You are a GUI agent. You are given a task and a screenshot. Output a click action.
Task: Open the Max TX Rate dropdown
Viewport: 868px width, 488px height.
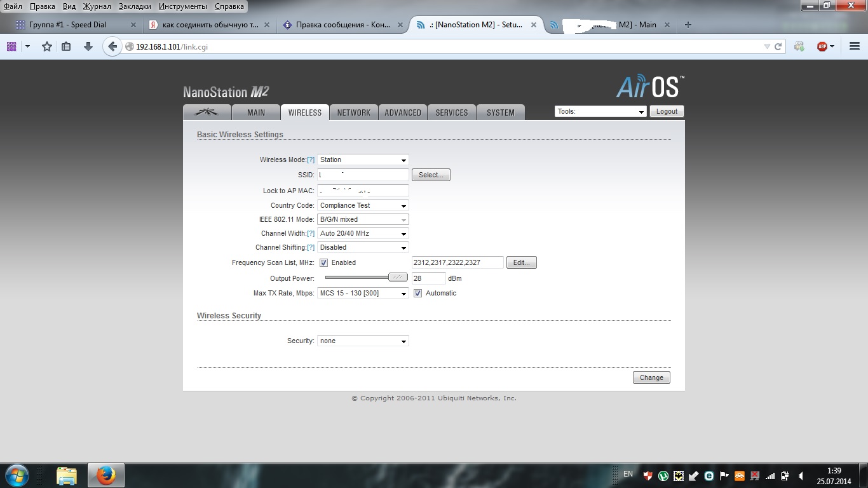[363, 294]
